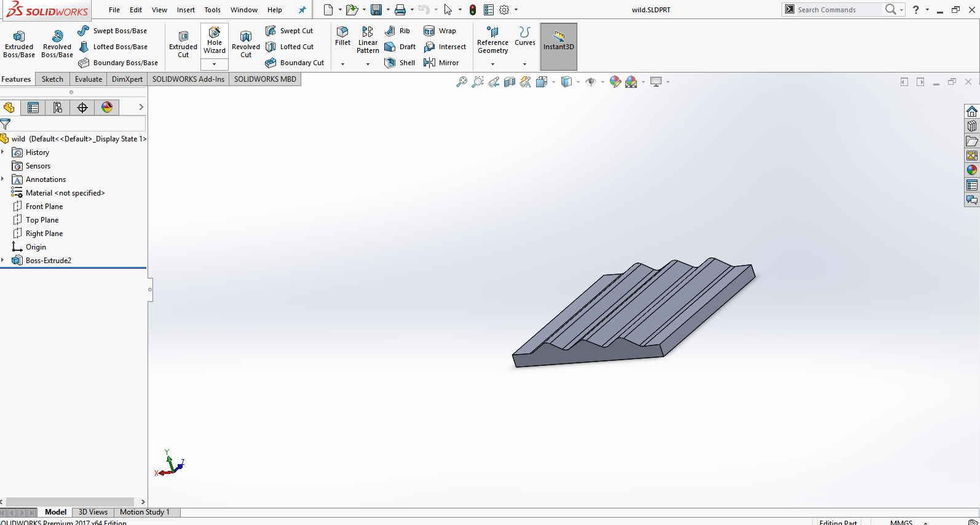This screenshot has width=980, height=525.
Task: Pin the SOLIDWORKS menu bar
Action: (x=302, y=10)
